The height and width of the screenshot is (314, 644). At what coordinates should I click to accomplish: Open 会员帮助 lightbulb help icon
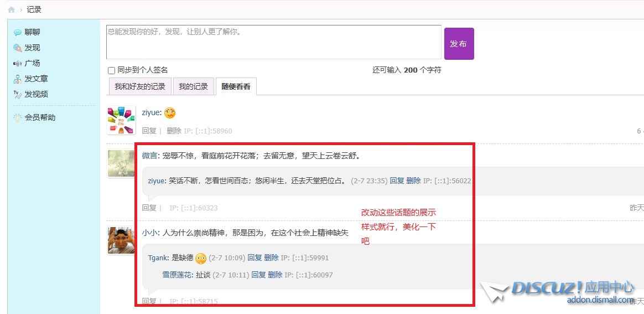(x=18, y=117)
